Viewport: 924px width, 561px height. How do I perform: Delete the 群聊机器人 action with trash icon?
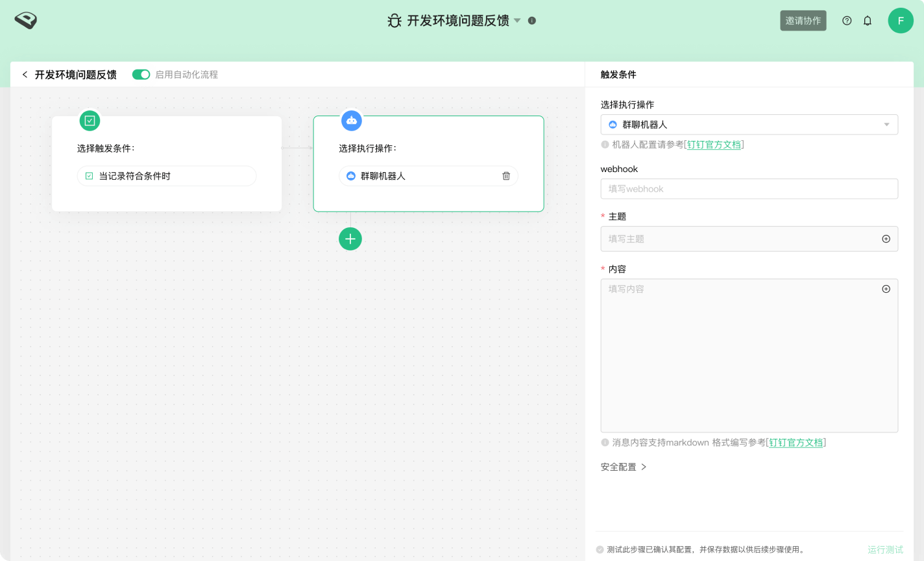506,176
